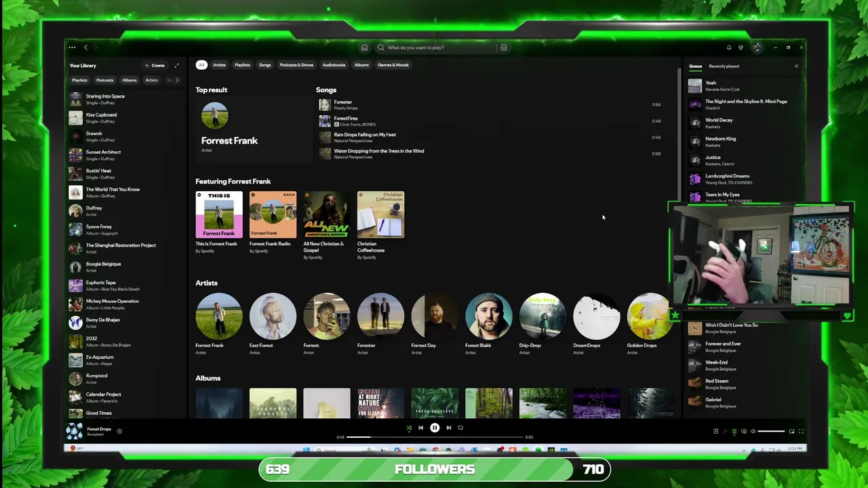Open the Create button in Your Library
This screenshot has width=868, height=488.
click(155, 65)
